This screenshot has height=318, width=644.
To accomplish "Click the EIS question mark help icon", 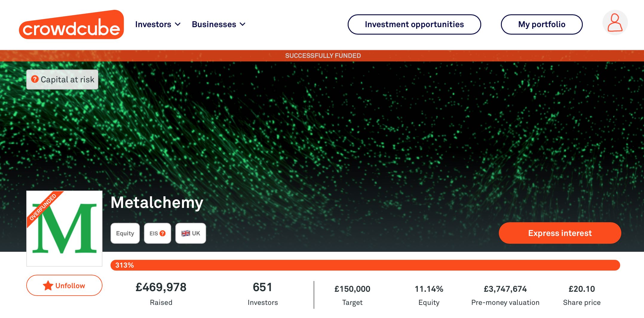I will [x=162, y=233].
